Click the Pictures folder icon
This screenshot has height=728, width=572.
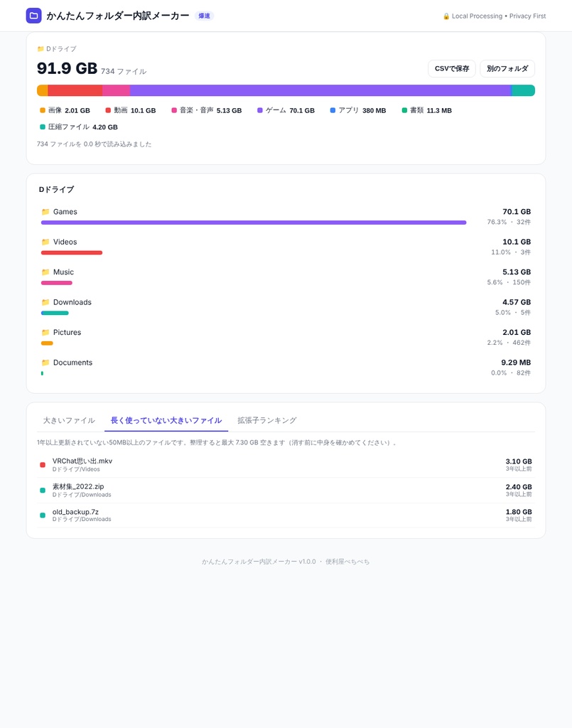[45, 333]
